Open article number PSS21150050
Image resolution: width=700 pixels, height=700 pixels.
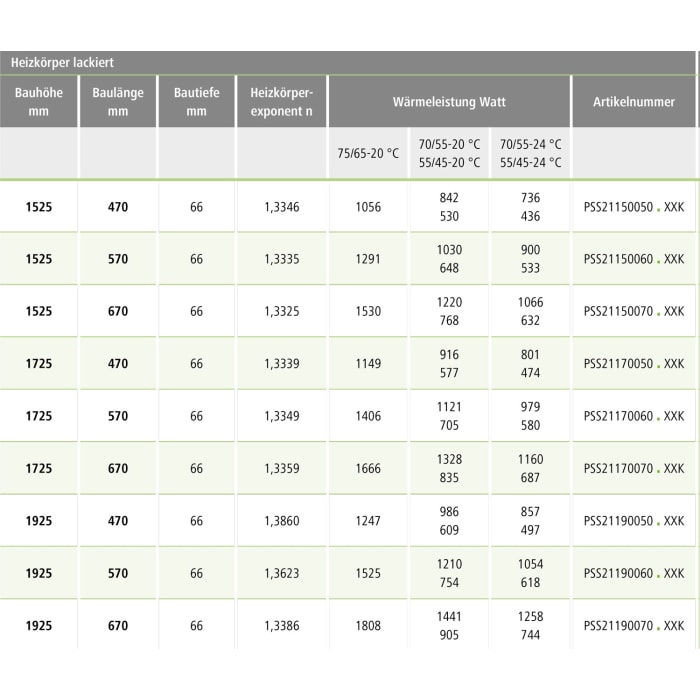point(633,207)
